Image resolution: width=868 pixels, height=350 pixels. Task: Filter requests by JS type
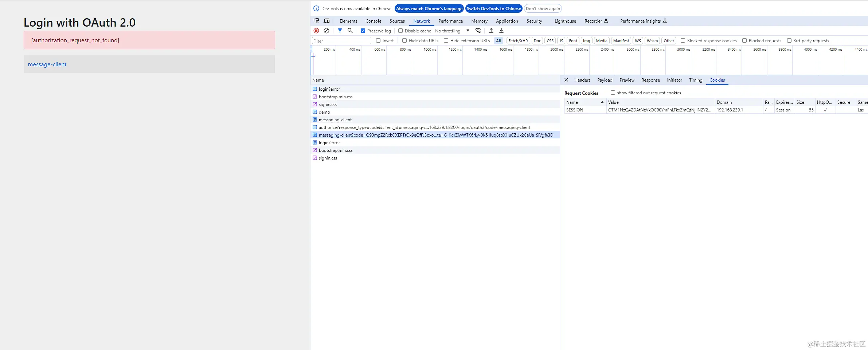561,41
